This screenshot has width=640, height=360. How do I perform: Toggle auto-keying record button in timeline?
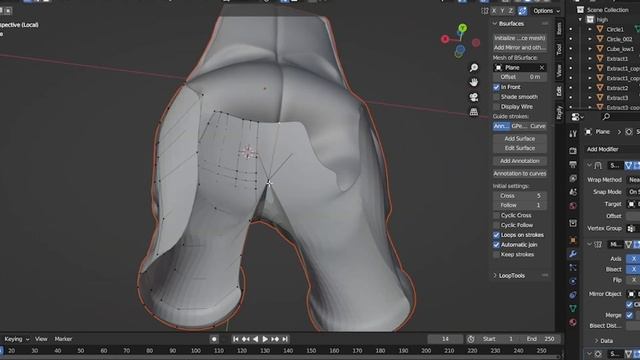(x=214, y=339)
